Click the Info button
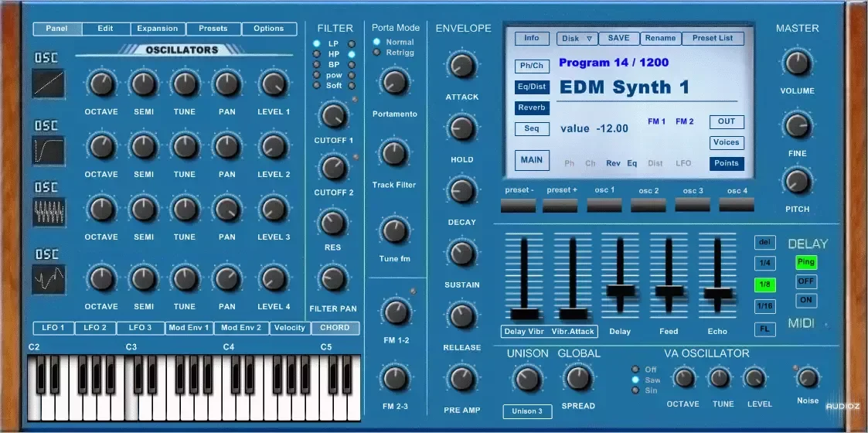This screenshot has width=868, height=433. 532,38
